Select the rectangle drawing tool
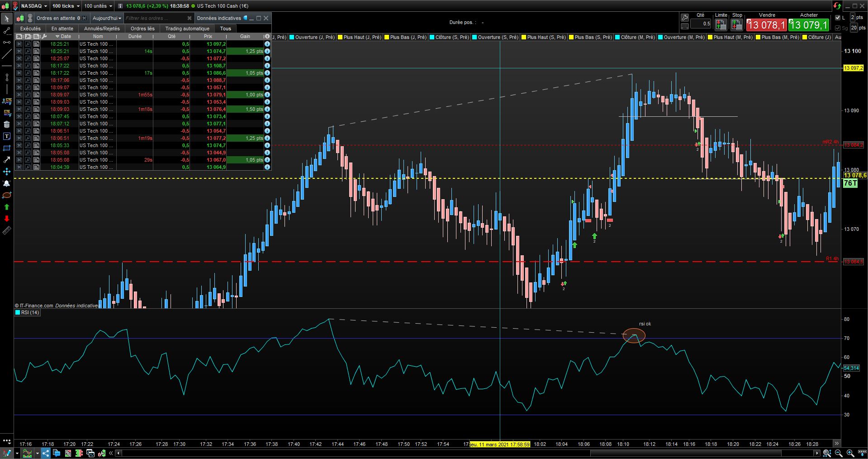 pos(7,148)
